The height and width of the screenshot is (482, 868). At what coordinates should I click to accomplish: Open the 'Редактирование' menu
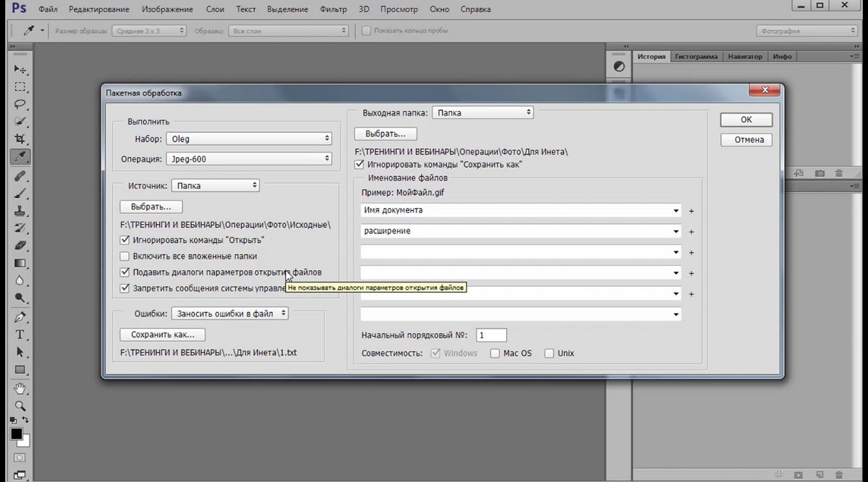coord(100,9)
